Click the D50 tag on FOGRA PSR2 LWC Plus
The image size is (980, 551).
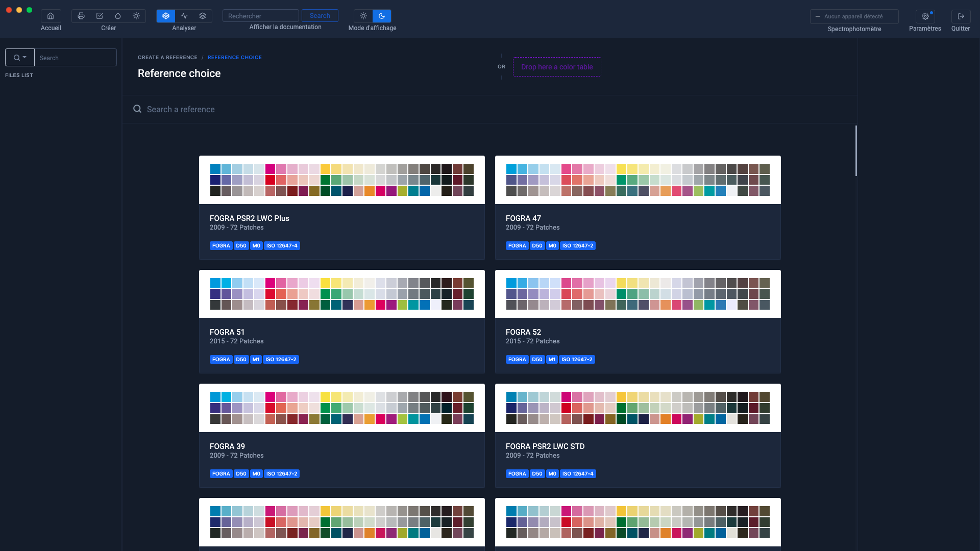tap(241, 245)
